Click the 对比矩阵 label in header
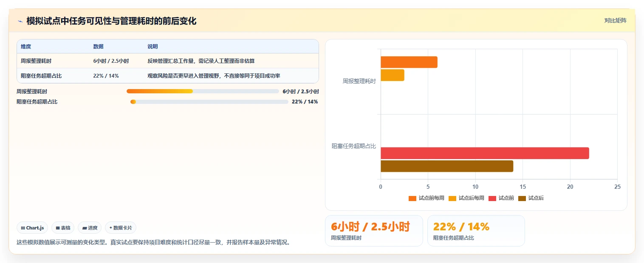This screenshot has width=644, height=263. click(615, 20)
